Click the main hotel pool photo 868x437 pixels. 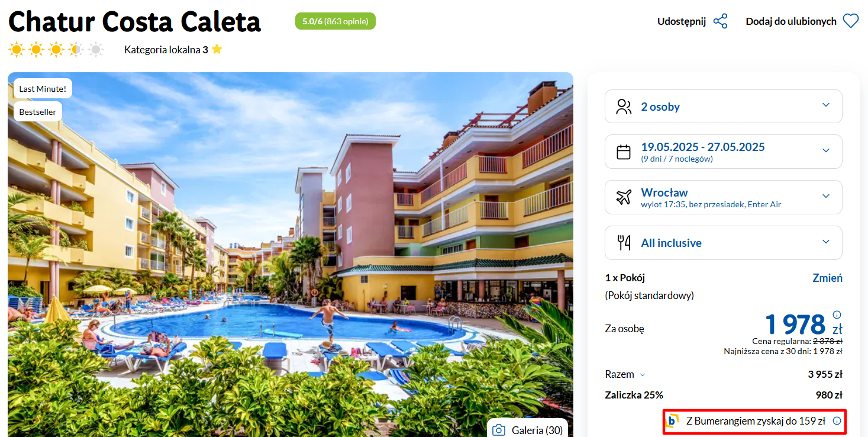[291, 255]
